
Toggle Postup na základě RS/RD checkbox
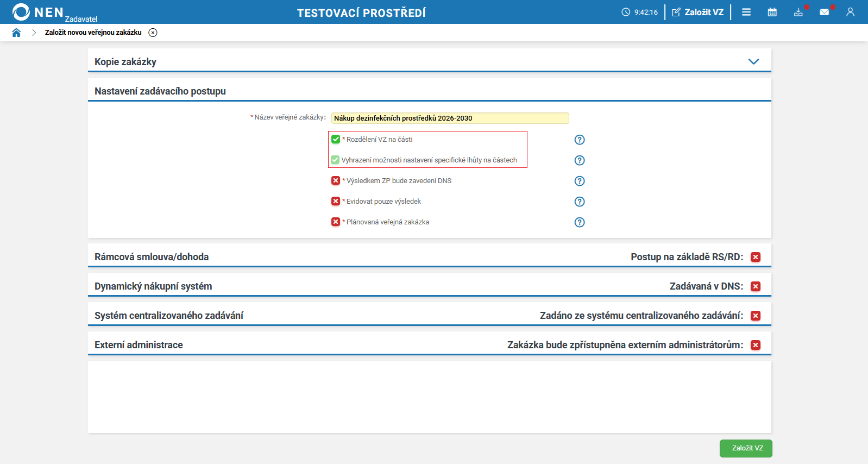pyautogui.click(x=756, y=257)
